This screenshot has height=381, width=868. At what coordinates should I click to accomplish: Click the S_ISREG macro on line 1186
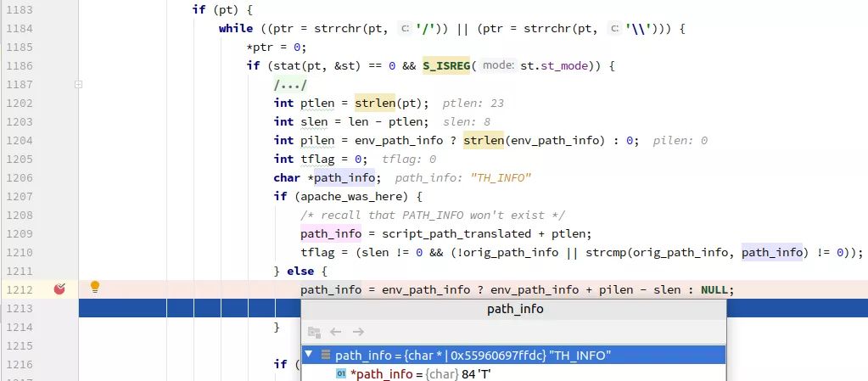446,66
